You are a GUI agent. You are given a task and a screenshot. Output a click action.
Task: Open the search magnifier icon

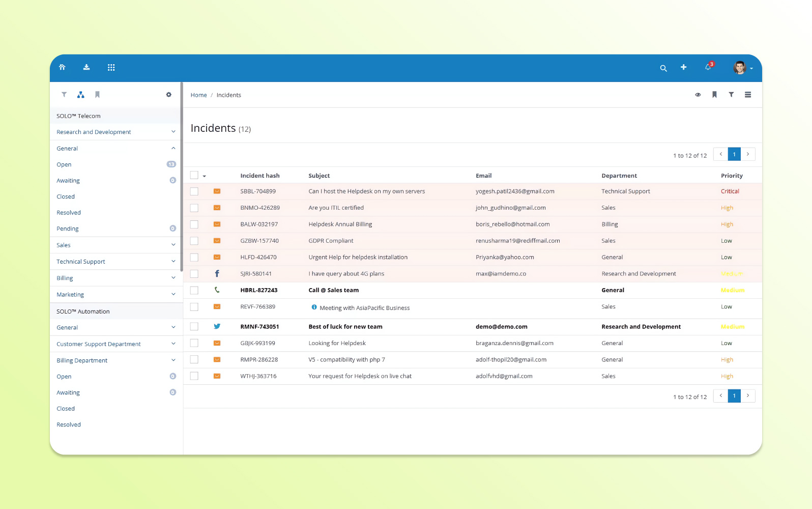[x=663, y=68]
